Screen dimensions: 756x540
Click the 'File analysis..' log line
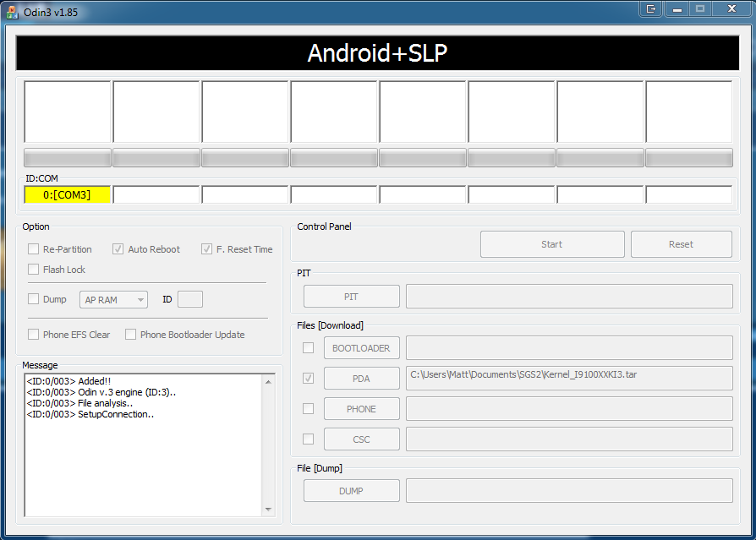79,403
